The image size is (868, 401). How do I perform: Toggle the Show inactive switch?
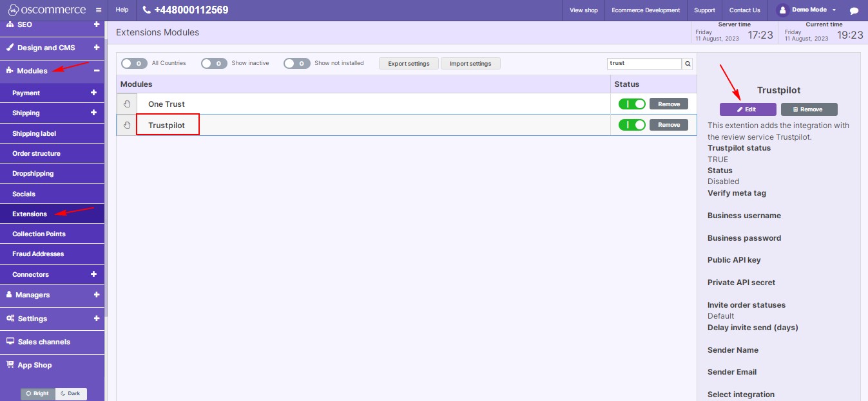pos(214,63)
